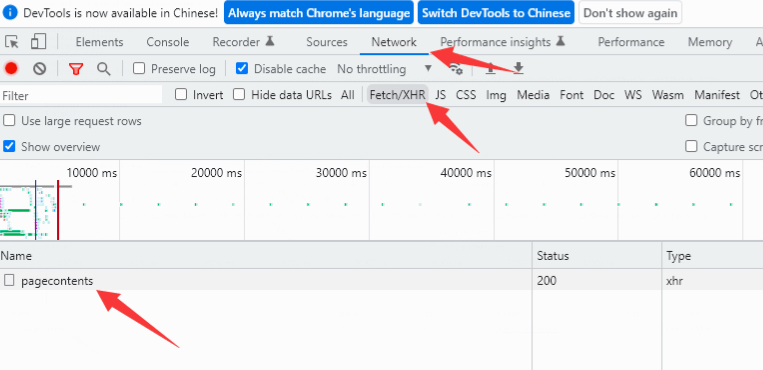Select the Fetch/XHR filter
Screen dimensions: 763x370
point(398,95)
